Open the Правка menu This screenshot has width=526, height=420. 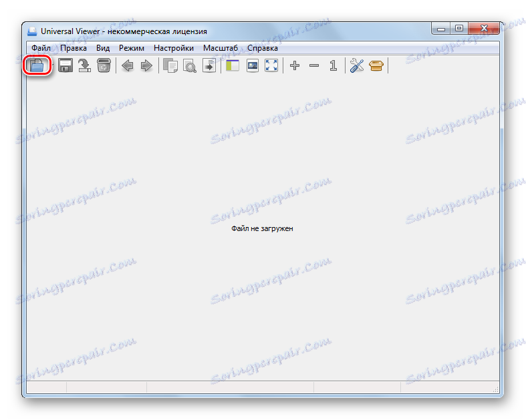click(74, 48)
